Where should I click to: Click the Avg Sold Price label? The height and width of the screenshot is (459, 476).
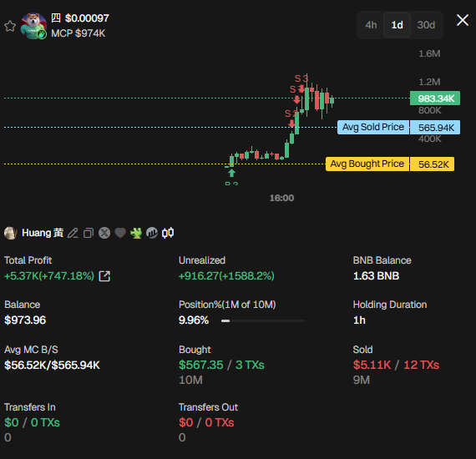coord(373,127)
